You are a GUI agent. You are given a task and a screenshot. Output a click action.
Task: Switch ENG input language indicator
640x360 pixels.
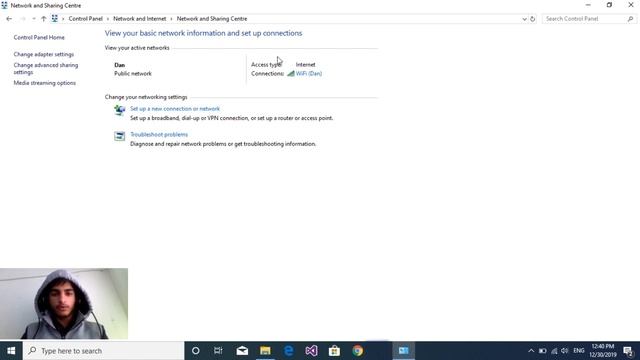click(x=578, y=351)
